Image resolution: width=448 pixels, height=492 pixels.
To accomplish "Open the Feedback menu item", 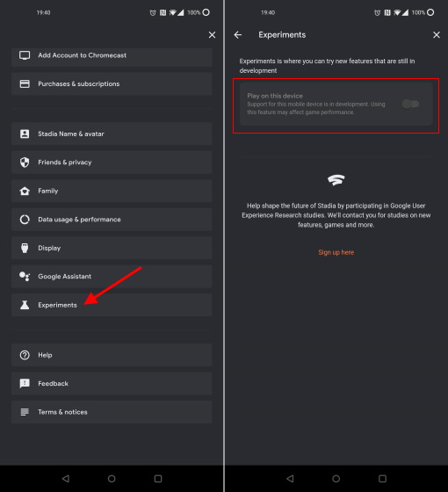I will click(x=112, y=383).
